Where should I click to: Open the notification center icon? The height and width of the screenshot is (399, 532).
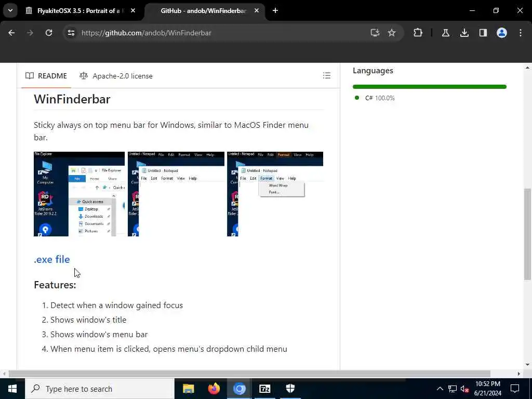(x=515, y=389)
